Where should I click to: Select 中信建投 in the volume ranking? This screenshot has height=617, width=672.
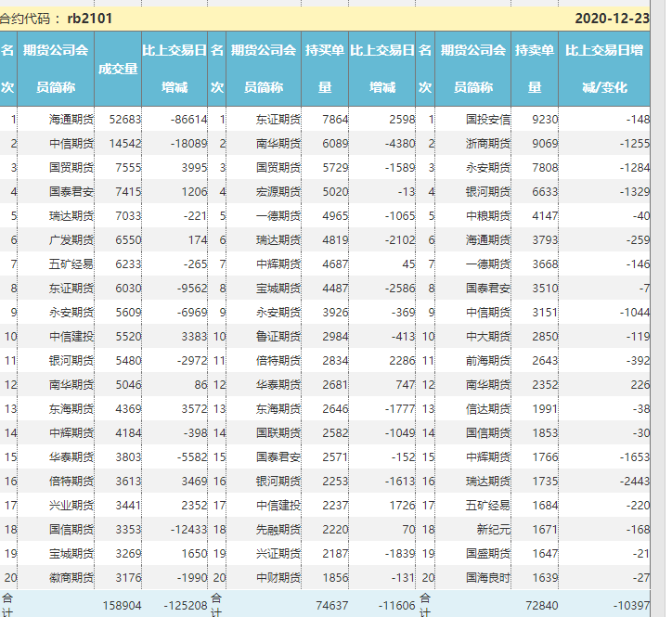click(x=71, y=337)
